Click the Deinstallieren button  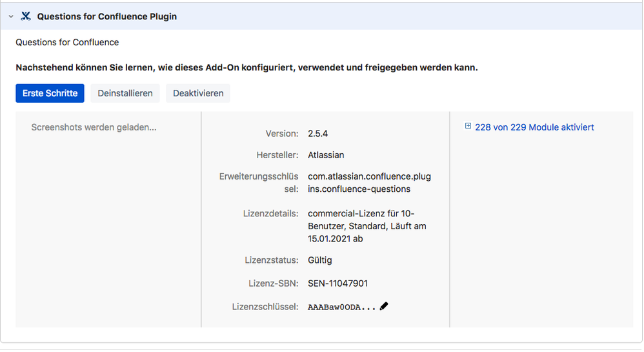[x=125, y=94]
